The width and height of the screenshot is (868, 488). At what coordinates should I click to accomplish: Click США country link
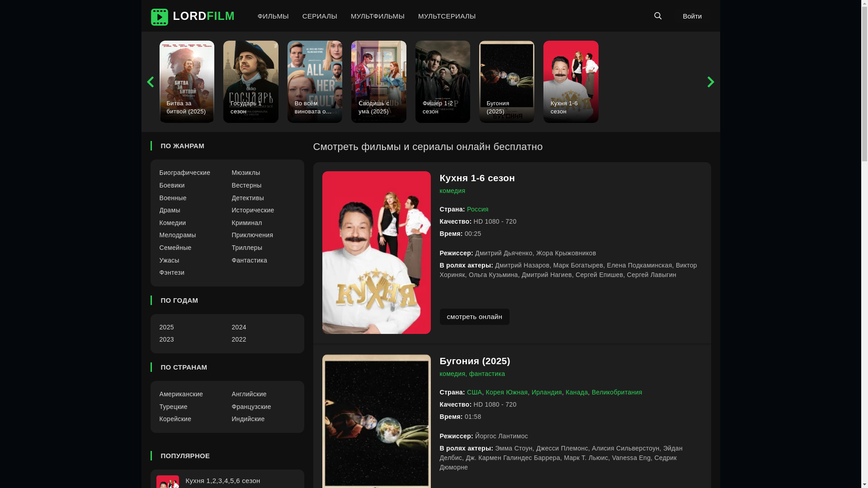[474, 392]
